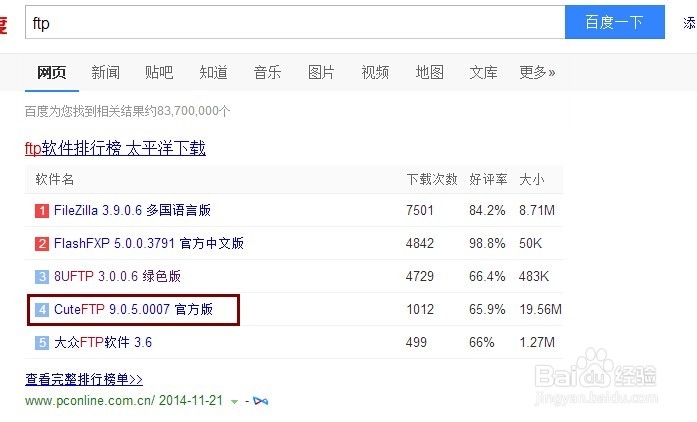
Task: Open 8UFTP 3.0.0.6 绿色版 link
Action: 117,276
